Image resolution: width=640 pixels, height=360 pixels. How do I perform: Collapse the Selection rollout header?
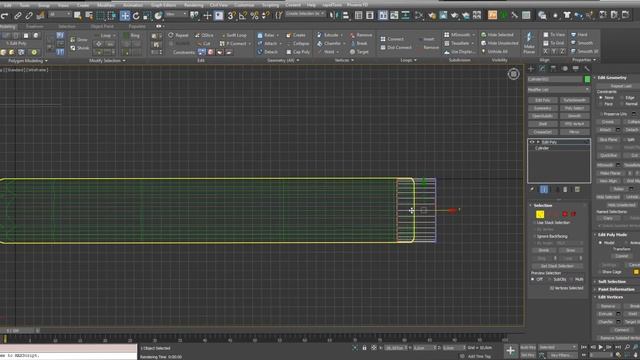(x=542, y=205)
